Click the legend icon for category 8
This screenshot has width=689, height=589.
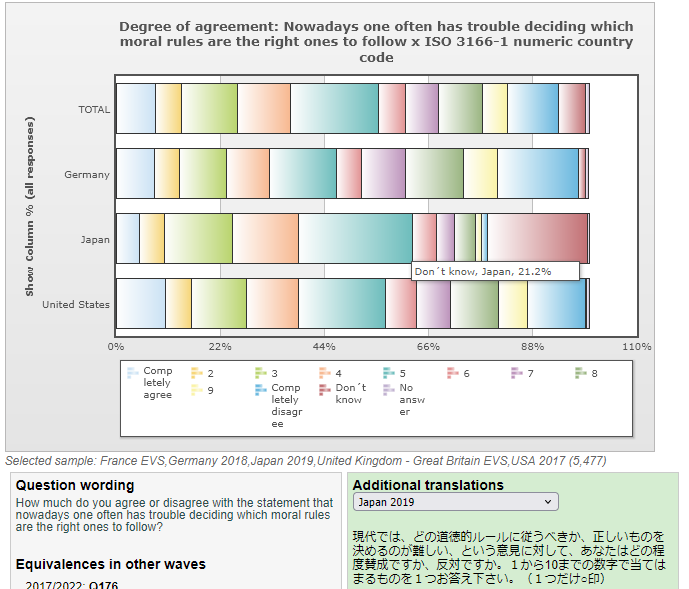tap(581, 373)
